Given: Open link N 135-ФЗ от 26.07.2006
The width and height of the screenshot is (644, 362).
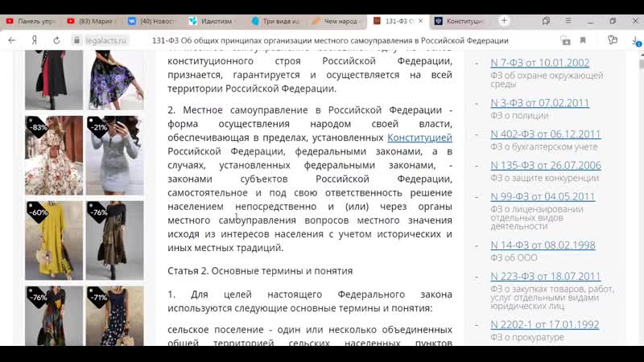Looking at the screenshot, I should click(x=546, y=166).
